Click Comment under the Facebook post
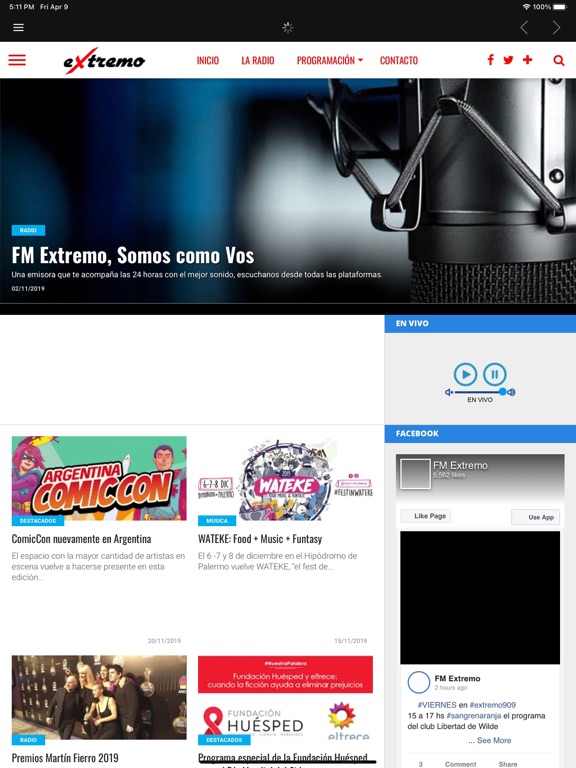Image resolution: width=576 pixels, height=768 pixels. coord(460,764)
